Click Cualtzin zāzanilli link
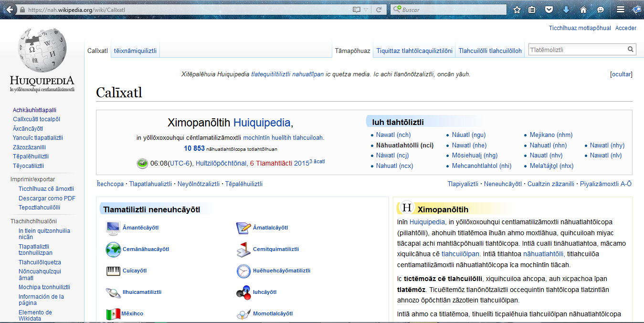 tap(551, 184)
